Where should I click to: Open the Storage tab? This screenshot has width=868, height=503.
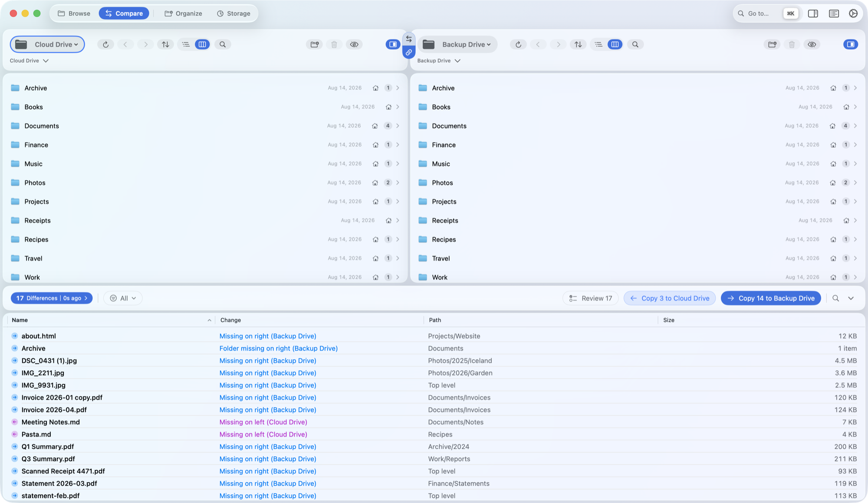[x=233, y=13]
